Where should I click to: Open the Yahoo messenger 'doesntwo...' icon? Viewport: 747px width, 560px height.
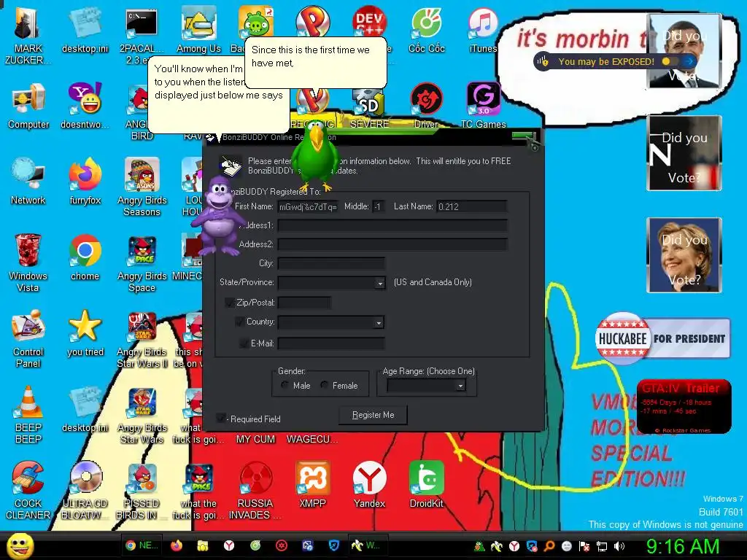coord(85,106)
